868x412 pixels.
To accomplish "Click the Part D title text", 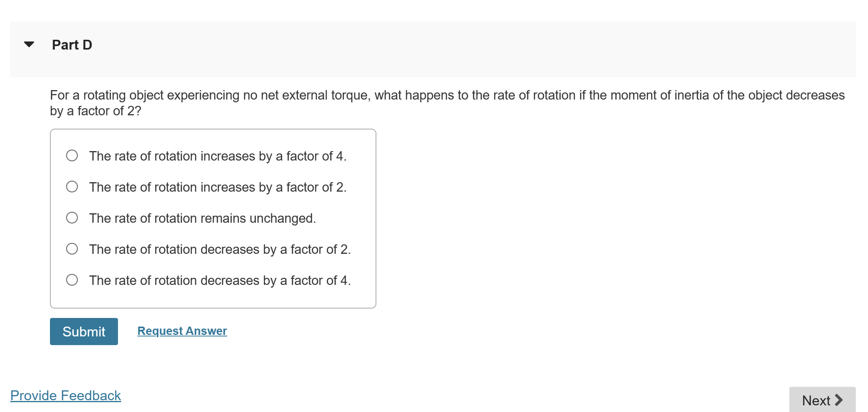I will point(72,44).
